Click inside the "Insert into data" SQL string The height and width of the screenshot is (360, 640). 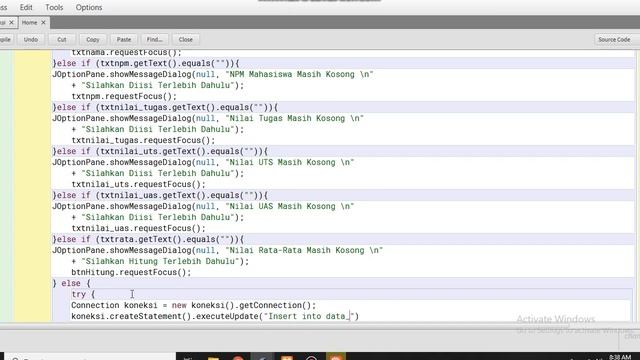tap(309, 316)
